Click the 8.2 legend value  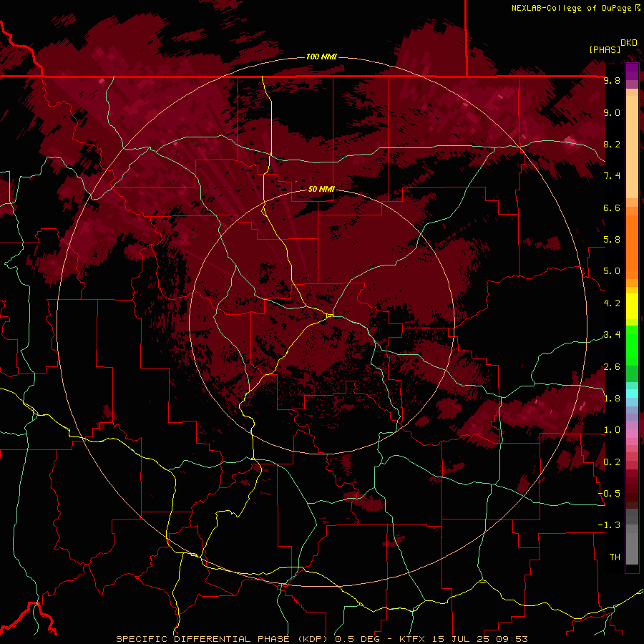612,144
